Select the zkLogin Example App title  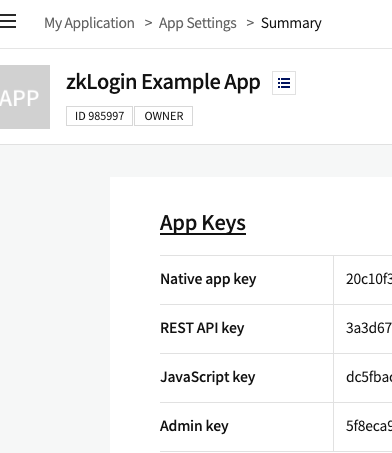[163, 82]
